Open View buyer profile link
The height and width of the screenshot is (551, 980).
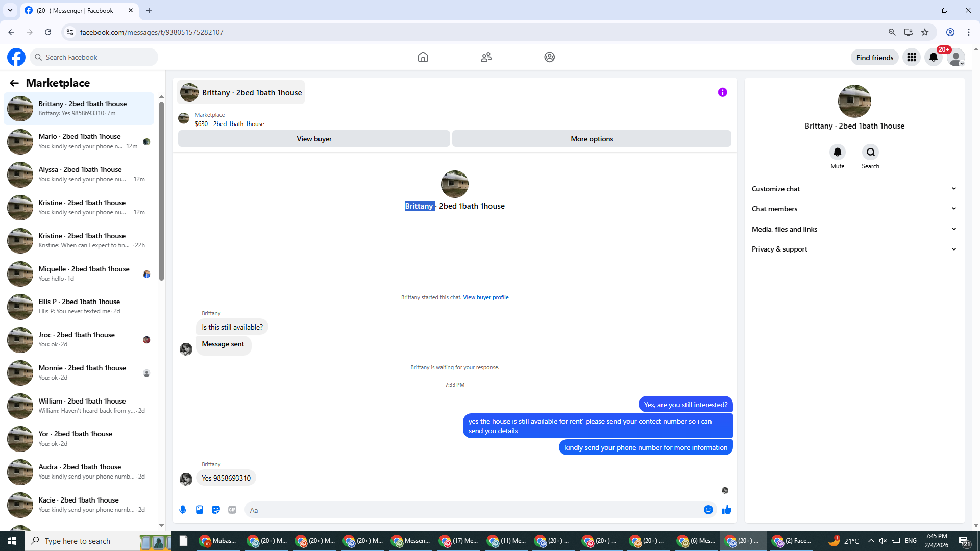pos(485,297)
